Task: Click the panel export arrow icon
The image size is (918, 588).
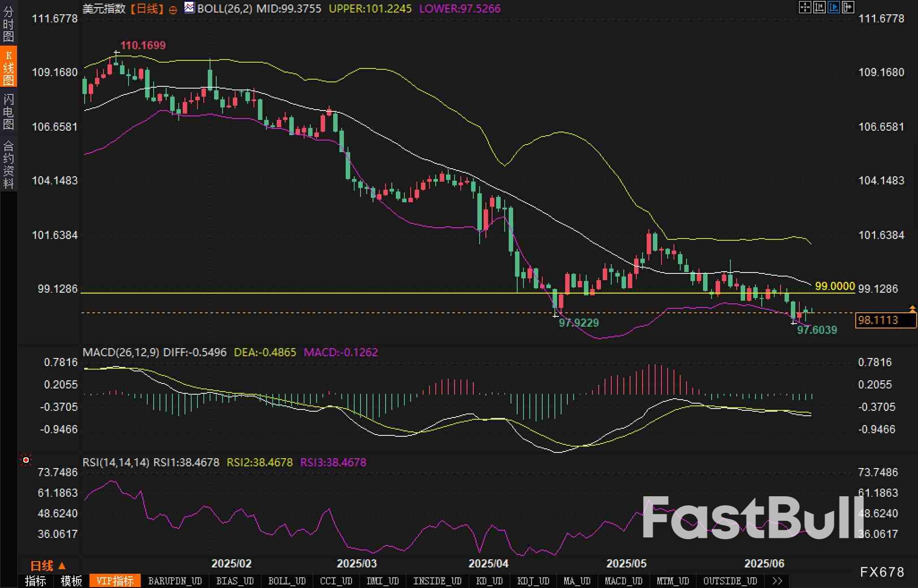Action: [x=848, y=7]
